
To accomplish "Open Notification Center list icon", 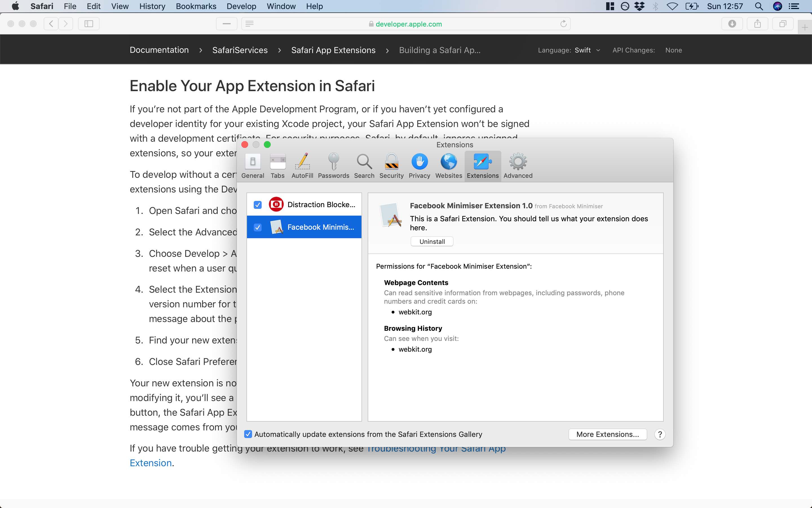I will [x=794, y=6].
